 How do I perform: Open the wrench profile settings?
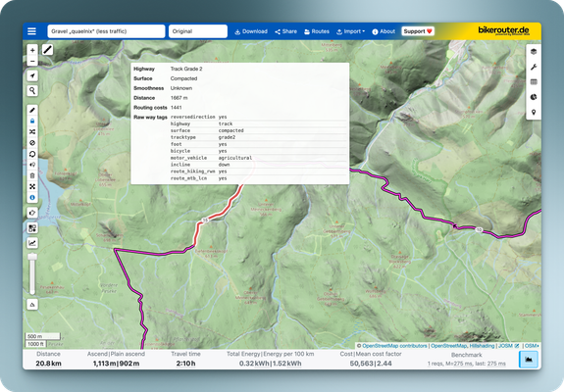click(x=534, y=67)
